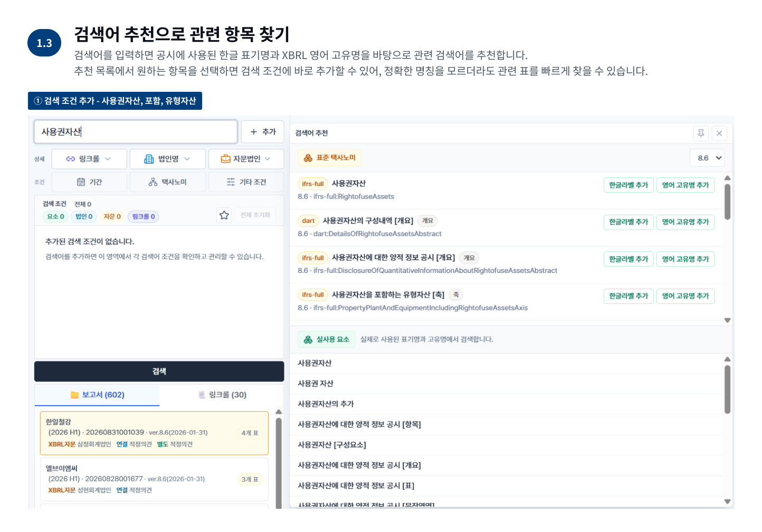Click the + 추가 button
Viewport: 762px width, 532px height.
[x=263, y=132]
